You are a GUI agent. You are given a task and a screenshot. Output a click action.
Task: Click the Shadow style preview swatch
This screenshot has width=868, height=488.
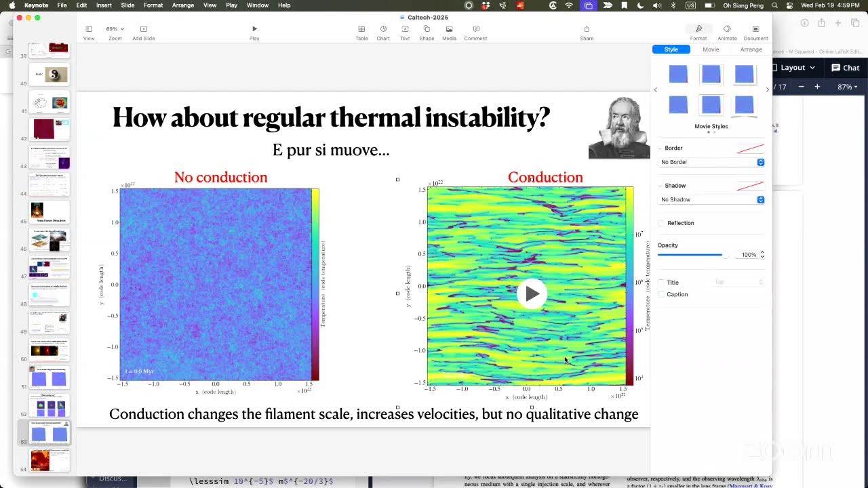750,186
